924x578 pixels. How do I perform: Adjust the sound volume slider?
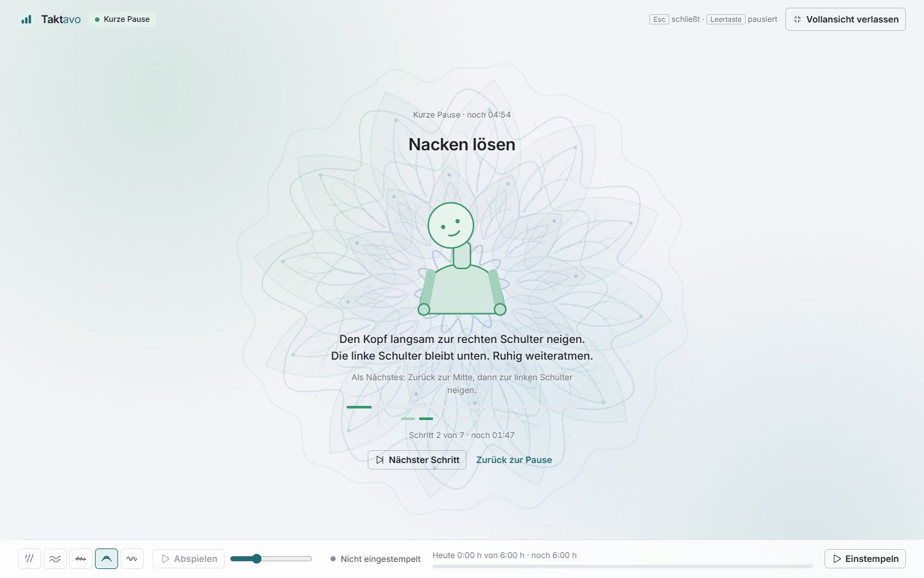click(271, 559)
